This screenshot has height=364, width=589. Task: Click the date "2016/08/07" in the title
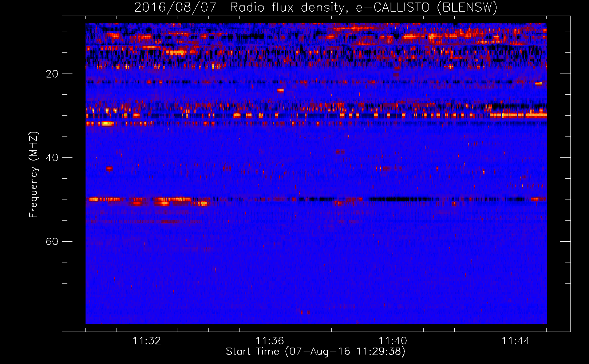(175, 8)
